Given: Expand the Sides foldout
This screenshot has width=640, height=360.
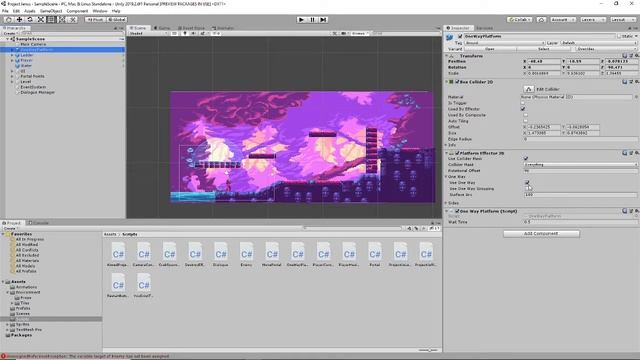Looking at the screenshot, I should pyautogui.click(x=447, y=203).
